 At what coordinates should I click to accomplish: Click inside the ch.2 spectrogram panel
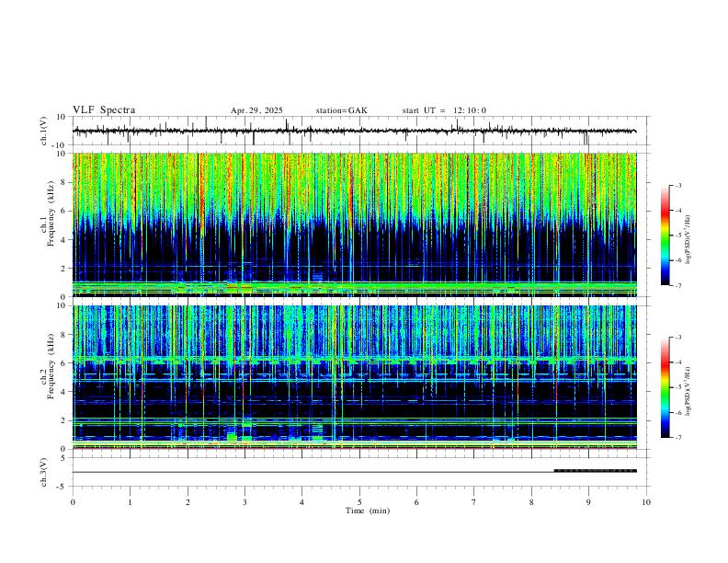click(355, 377)
